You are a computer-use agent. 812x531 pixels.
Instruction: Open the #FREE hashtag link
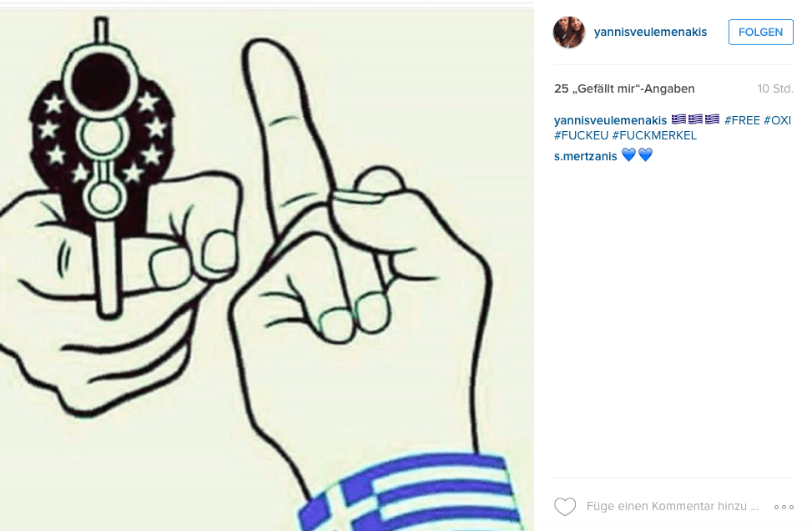(742, 120)
